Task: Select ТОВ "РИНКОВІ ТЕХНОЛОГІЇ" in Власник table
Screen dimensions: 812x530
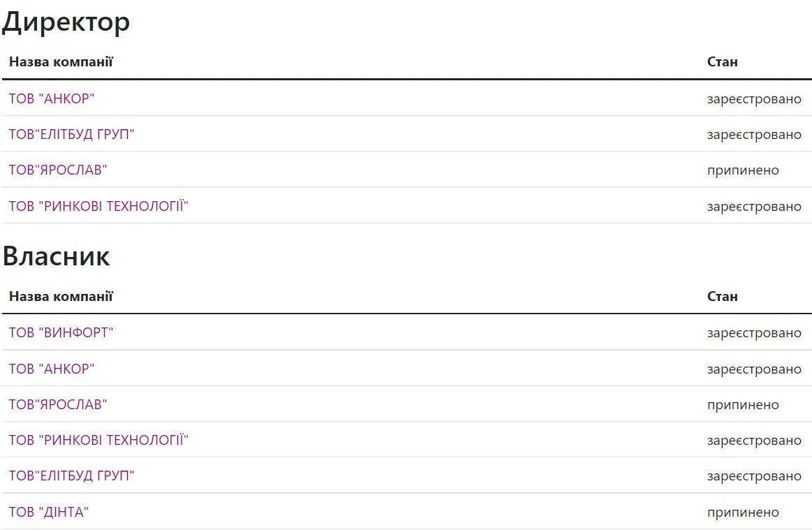Action: coord(98,440)
